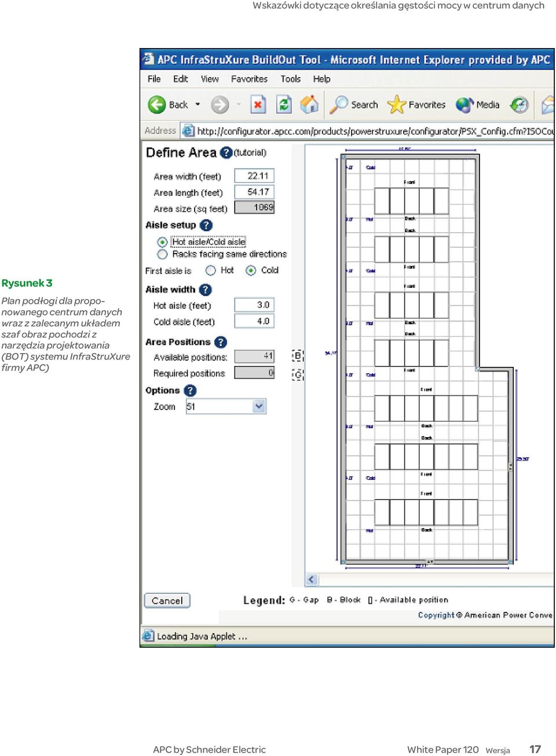This screenshot has height=756, width=556.
Task: Open the Forward button history dropdown arrow
Action: (x=239, y=105)
